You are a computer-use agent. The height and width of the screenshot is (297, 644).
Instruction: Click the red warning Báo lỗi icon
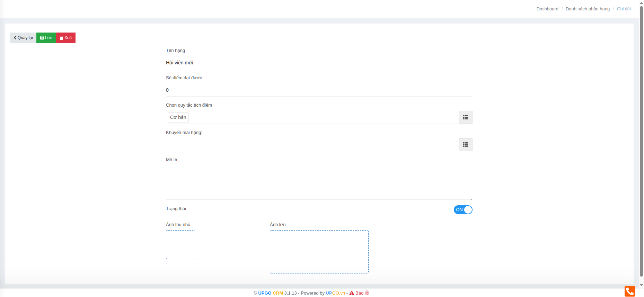tap(352, 293)
